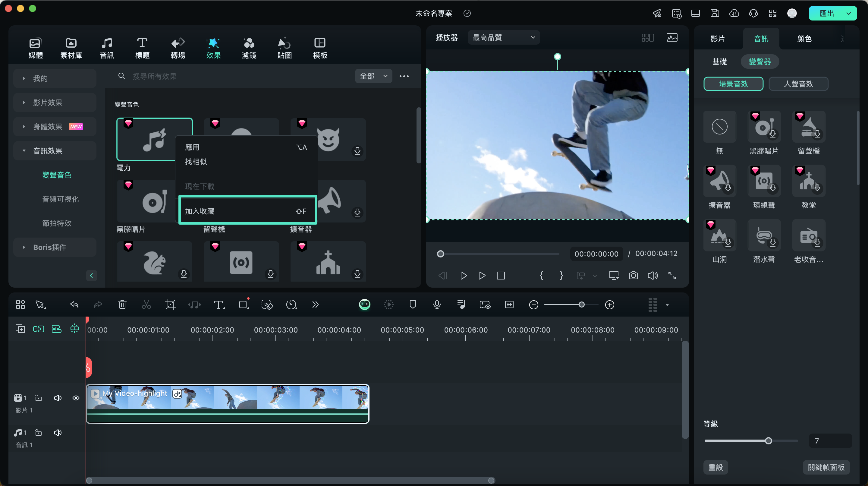Download the devil voice effect

[x=357, y=151]
